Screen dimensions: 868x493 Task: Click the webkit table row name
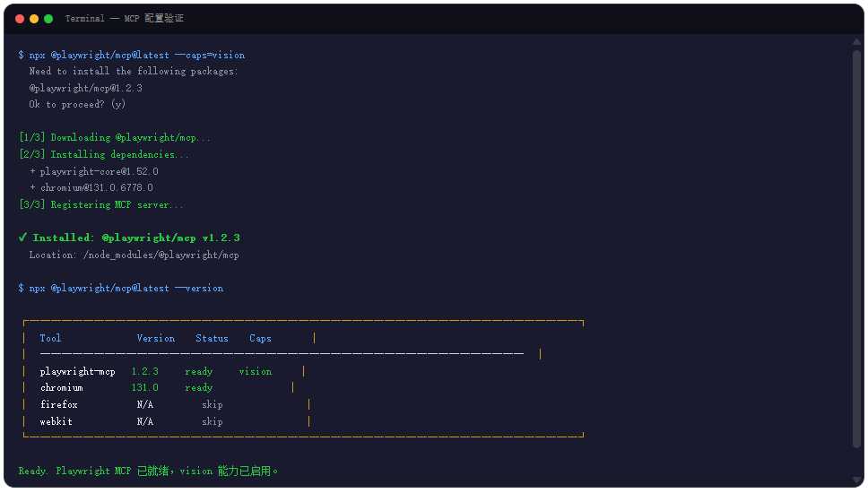point(56,421)
